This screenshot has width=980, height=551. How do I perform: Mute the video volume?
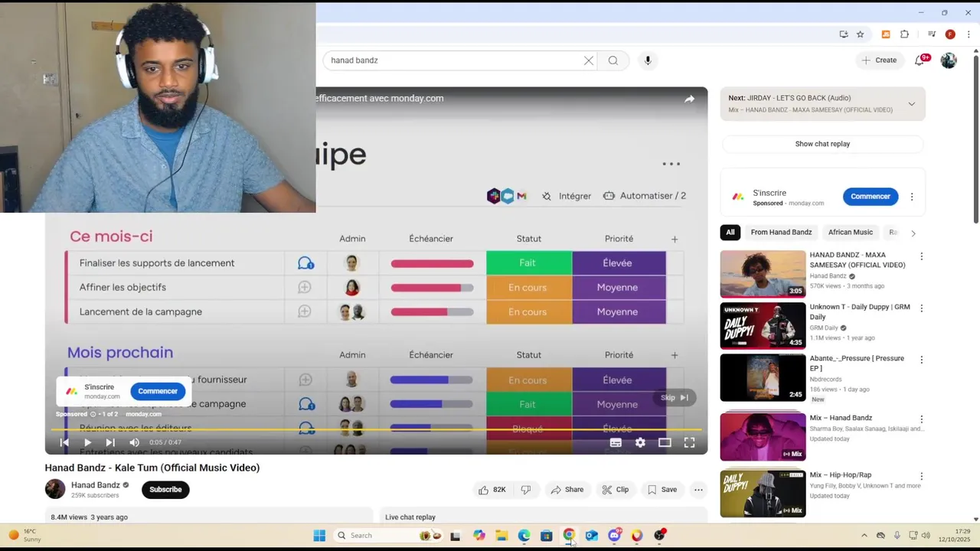coord(134,442)
